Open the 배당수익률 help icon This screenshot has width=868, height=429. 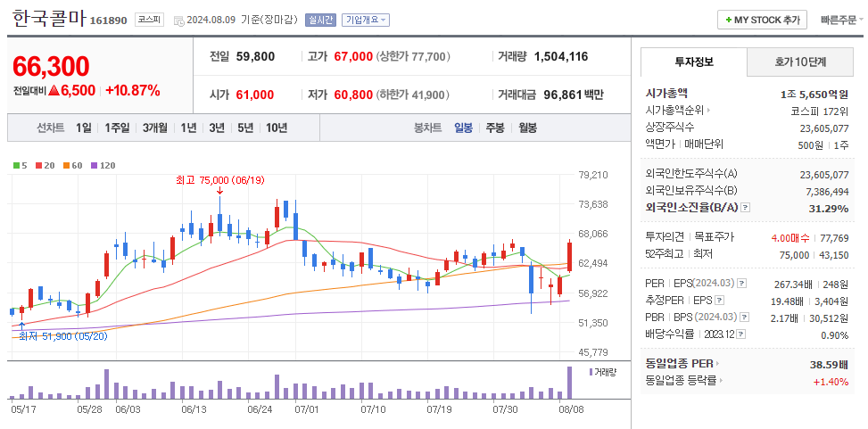point(741,334)
